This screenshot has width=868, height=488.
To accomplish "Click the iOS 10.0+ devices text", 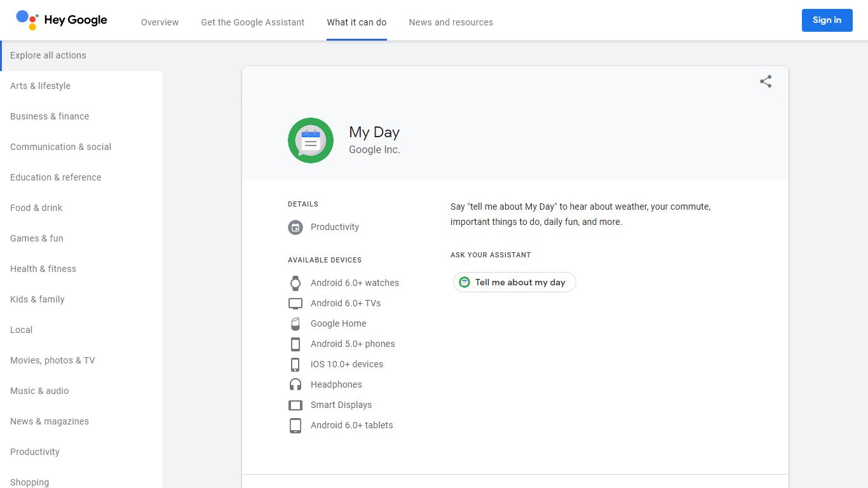I will coord(347,364).
